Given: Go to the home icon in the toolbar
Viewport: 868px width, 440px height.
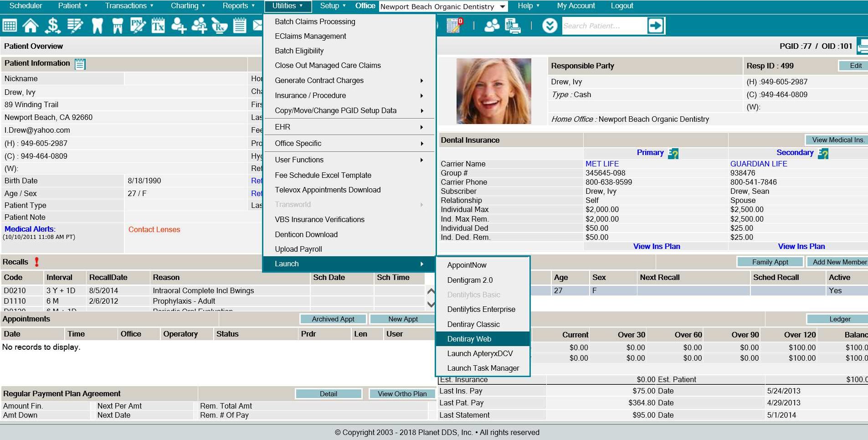Looking at the screenshot, I should pos(31,26).
